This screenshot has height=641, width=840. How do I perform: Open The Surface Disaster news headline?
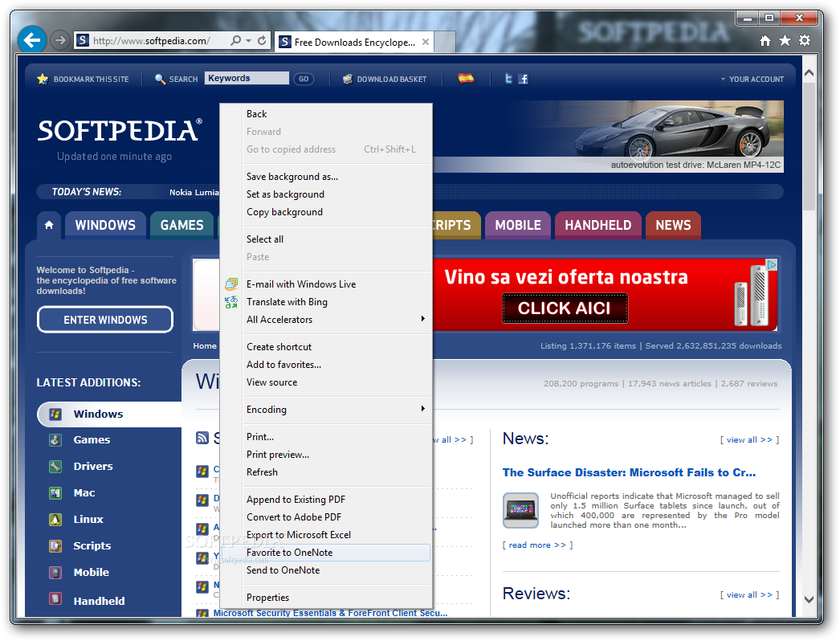pos(629,472)
